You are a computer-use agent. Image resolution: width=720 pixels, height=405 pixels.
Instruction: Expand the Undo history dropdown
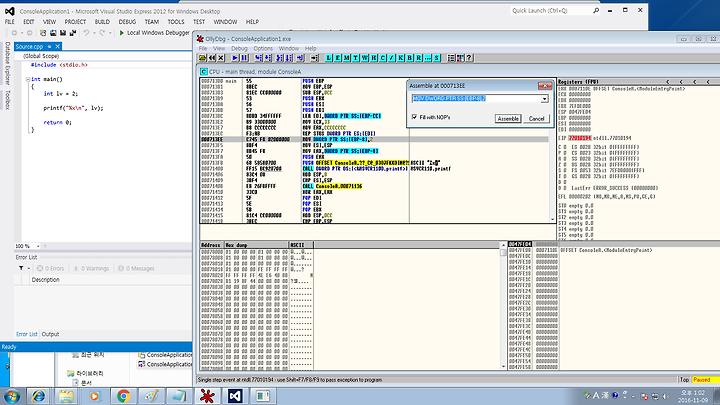(94, 33)
